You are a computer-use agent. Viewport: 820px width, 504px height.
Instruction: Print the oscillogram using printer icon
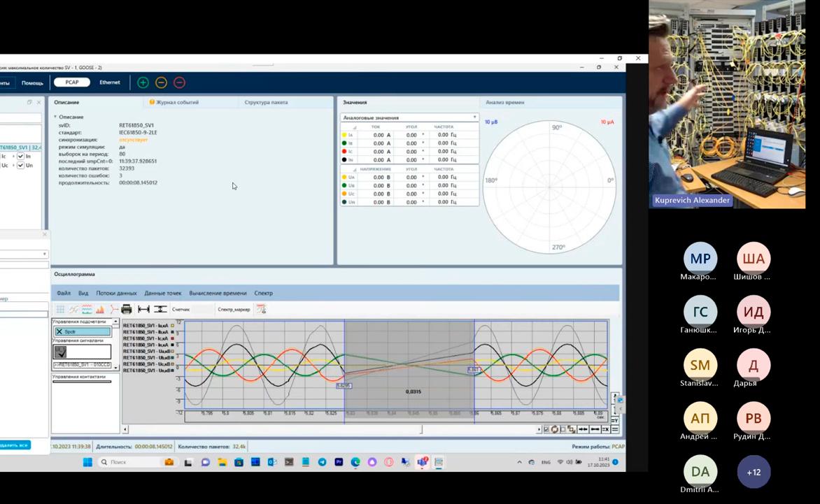tap(126, 309)
